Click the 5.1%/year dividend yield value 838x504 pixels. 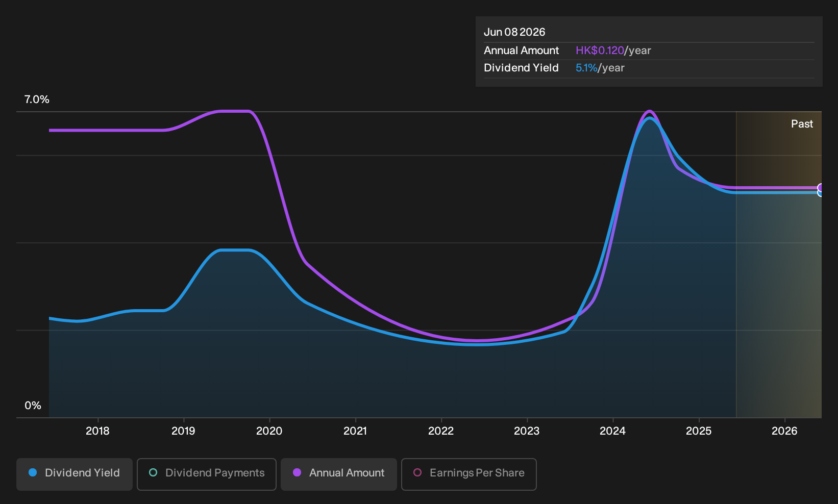click(600, 68)
